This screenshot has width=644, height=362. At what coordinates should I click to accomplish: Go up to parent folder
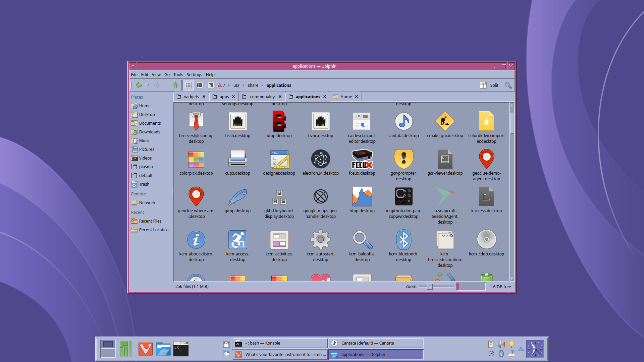pos(175,85)
